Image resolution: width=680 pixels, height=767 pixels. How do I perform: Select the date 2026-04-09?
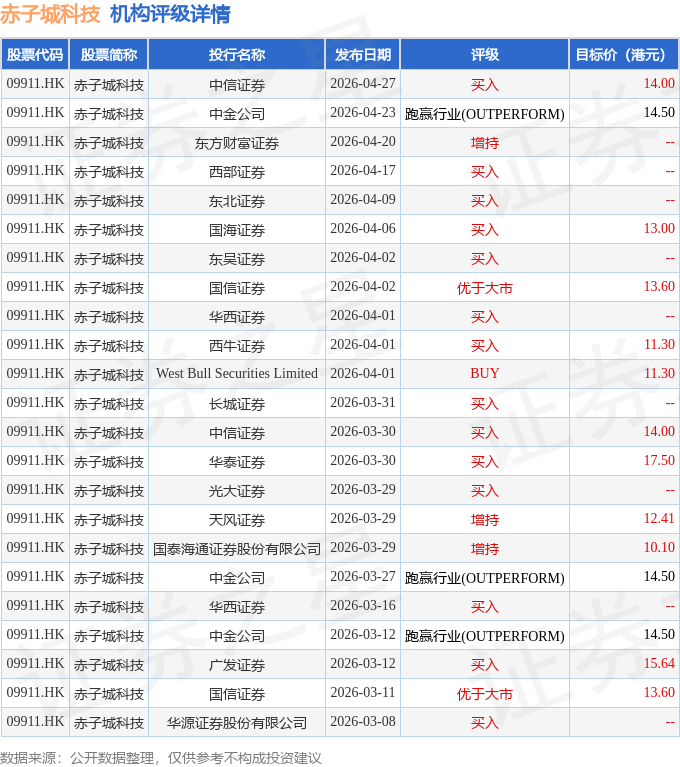point(363,200)
